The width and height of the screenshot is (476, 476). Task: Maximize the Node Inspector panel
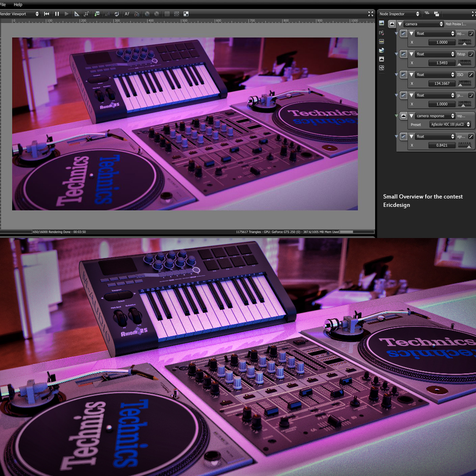(473, 13)
